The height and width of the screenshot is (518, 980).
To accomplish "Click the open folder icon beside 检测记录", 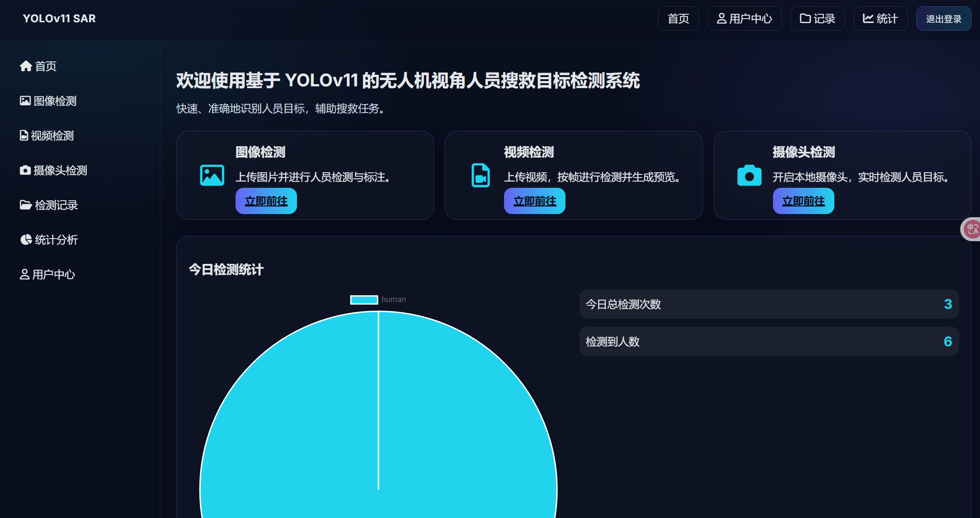I will (26, 205).
